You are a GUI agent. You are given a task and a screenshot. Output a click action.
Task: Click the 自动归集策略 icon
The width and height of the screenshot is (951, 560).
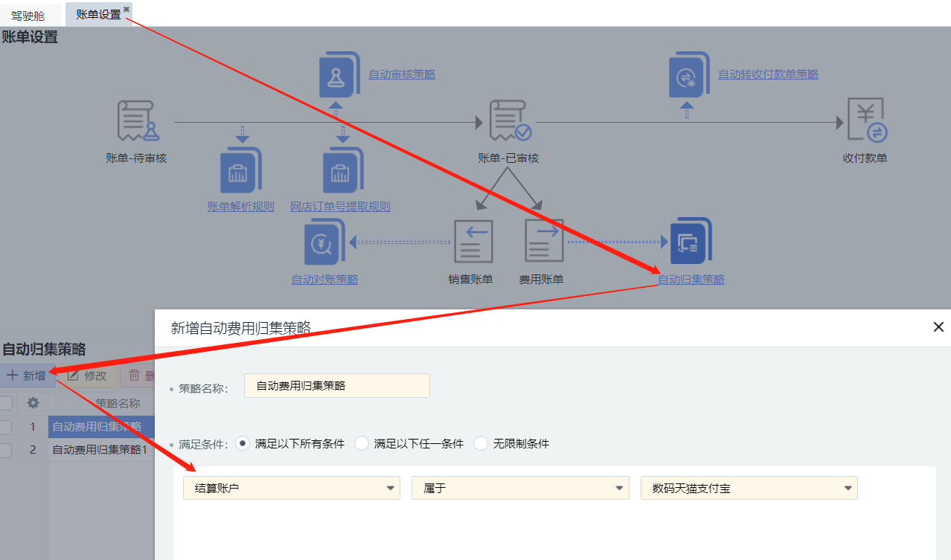(691, 241)
